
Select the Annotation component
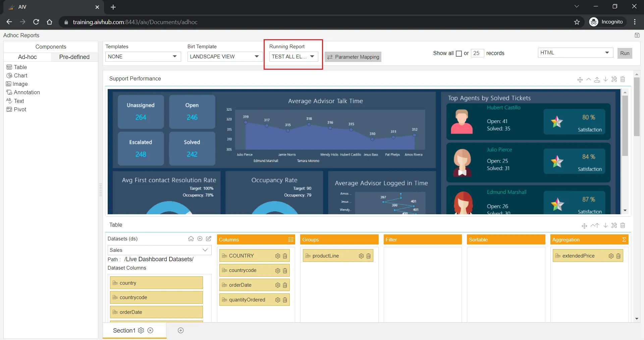tap(23, 92)
